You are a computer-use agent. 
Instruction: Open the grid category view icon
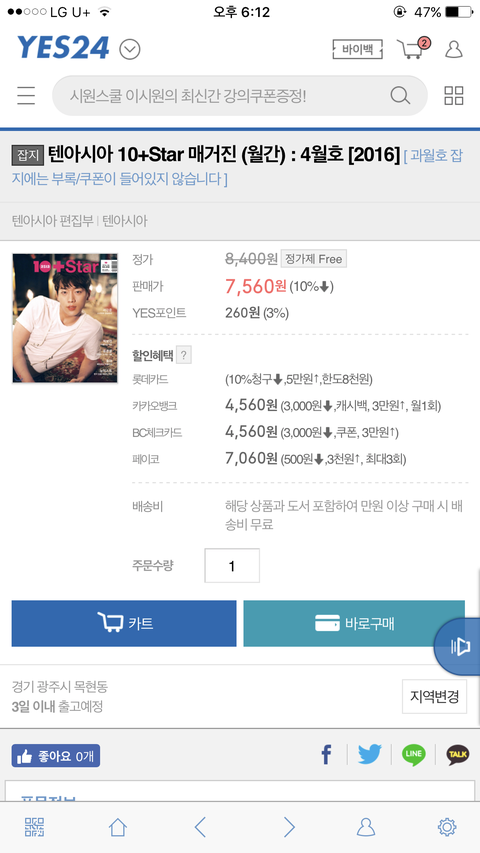[x=454, y=96]
